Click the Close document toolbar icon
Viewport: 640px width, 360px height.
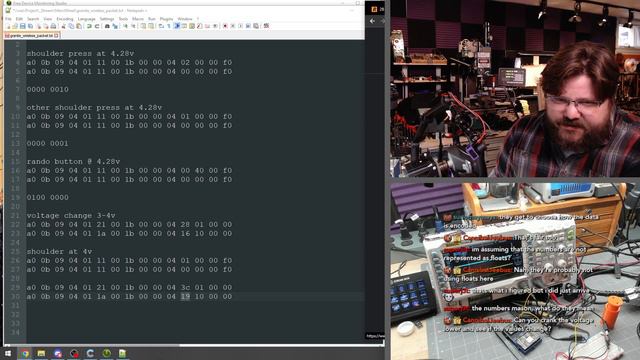point(38,26)
